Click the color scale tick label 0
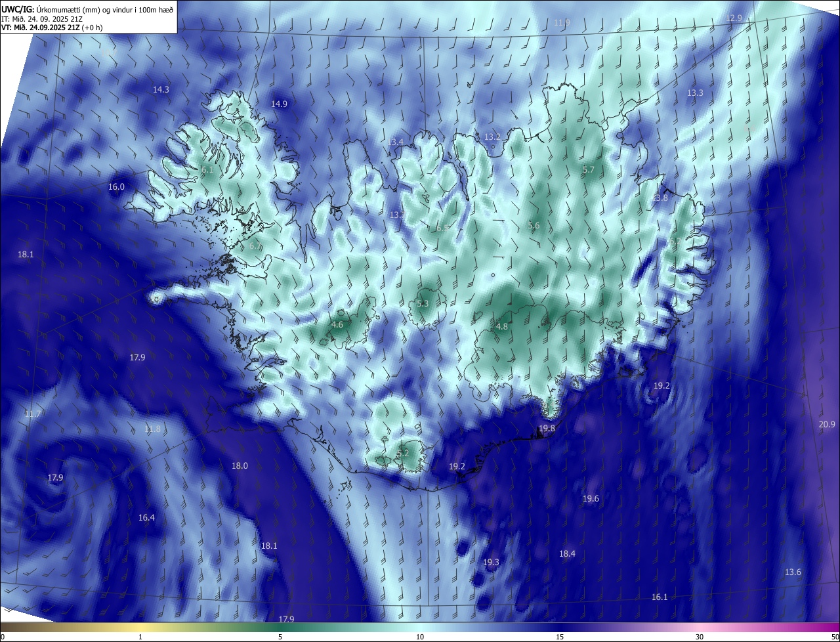 point(3,637)
